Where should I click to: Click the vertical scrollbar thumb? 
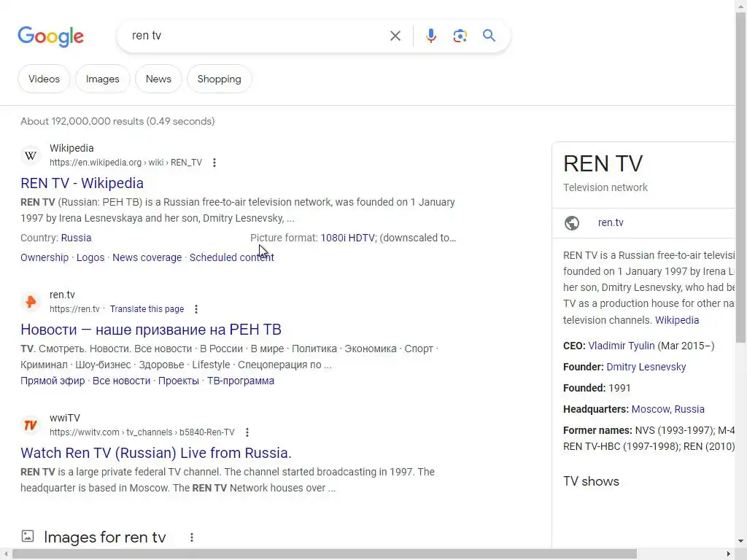(741, 177)
